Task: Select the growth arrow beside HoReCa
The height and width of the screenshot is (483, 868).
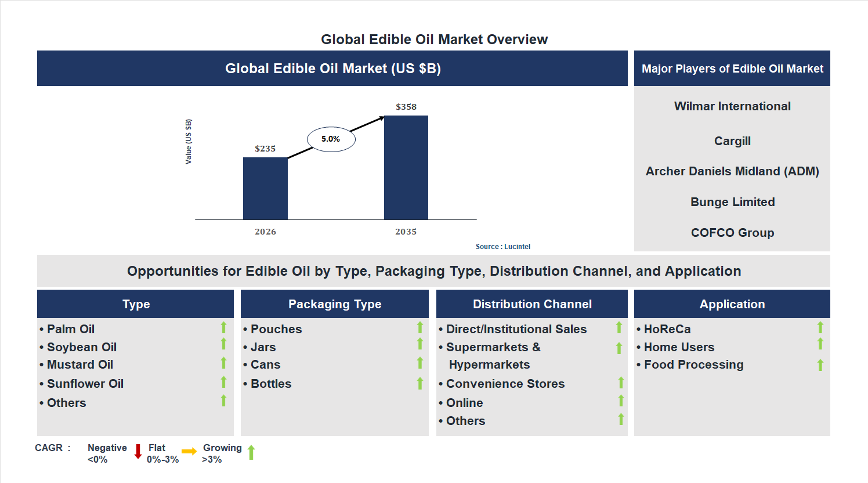Action: tap(820, 328)
